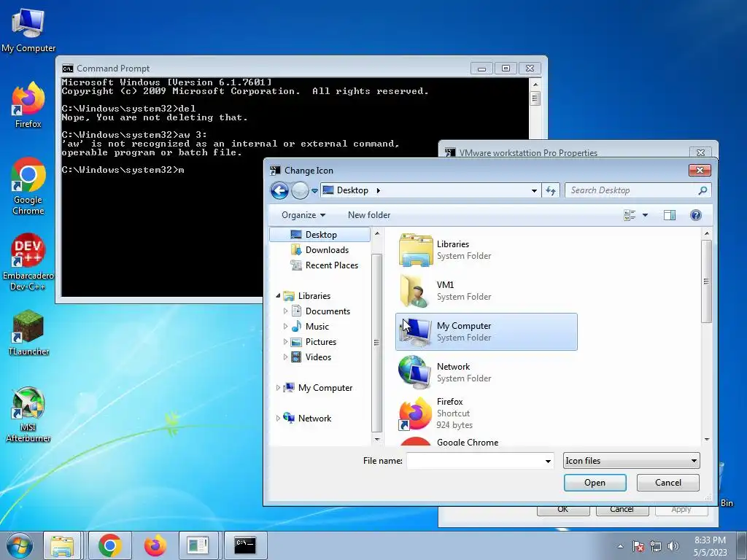Launch Firefox from desktop shortcut
Image resolution: width=747 pixels, height=560 pixels.
click(28, 105)
